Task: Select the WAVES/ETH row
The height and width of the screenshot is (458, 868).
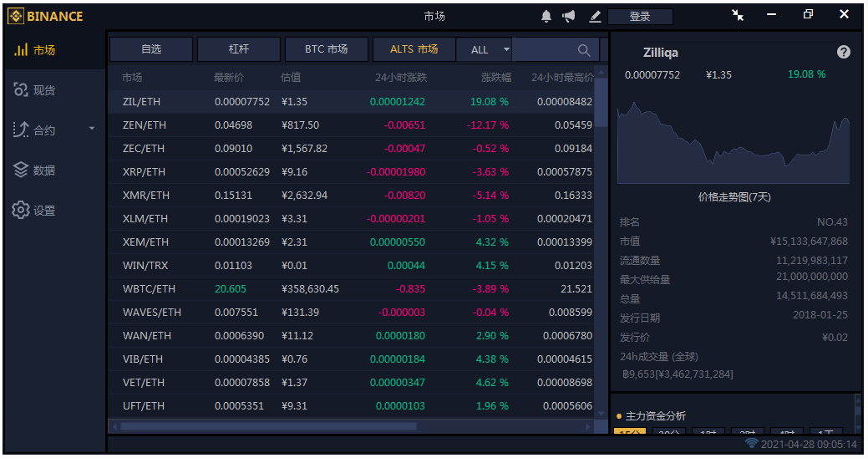Action: [x=351, y=313]
